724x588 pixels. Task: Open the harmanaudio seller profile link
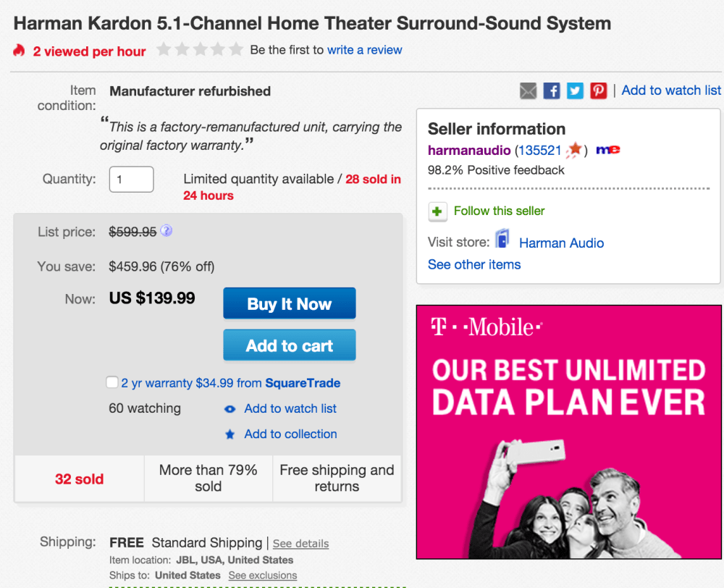pos(468,151)
